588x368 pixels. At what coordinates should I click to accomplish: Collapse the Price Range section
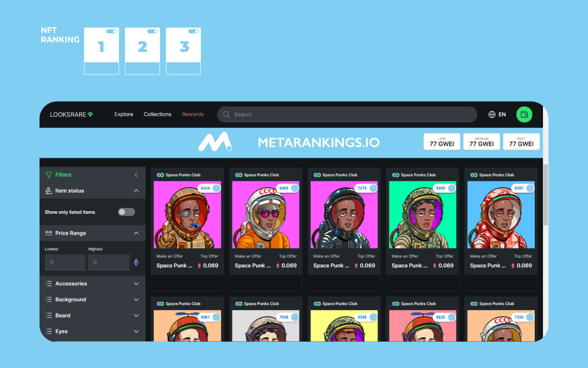click(136, 233)
